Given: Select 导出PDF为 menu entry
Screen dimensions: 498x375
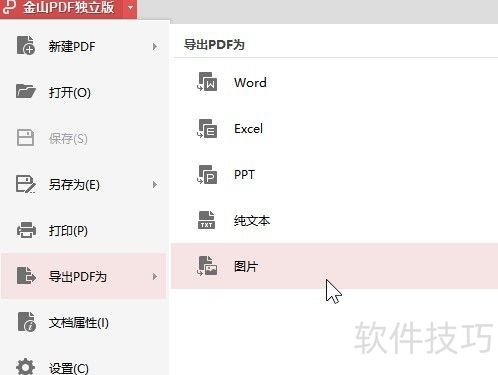Looking at the screenshot, I should pyautogui.click(x=84, y=276).
